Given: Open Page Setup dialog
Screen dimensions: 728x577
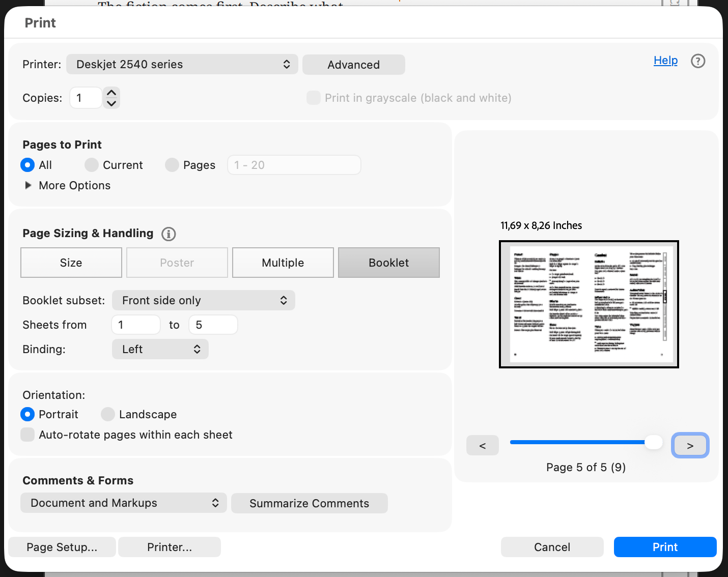Looking at the screenshot, I should (x=62, y=547).
